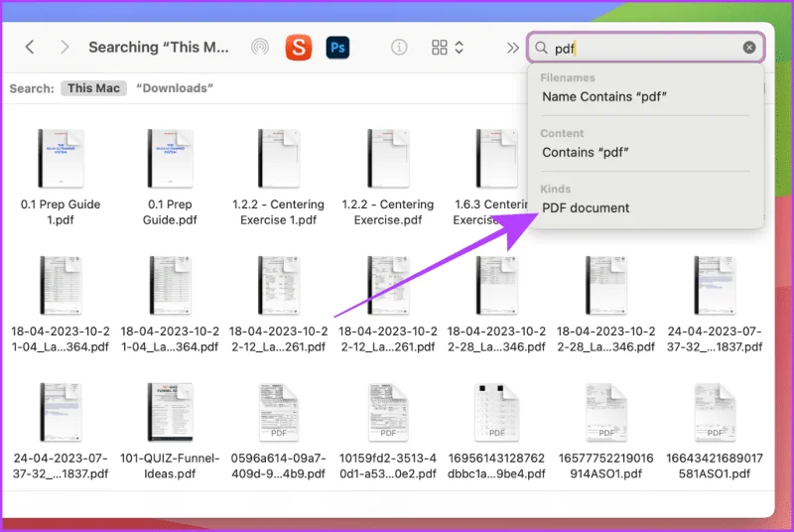This screenshot has width=794, height=532.
Task: Show info with the i button
Action: (x=399, y=48)
